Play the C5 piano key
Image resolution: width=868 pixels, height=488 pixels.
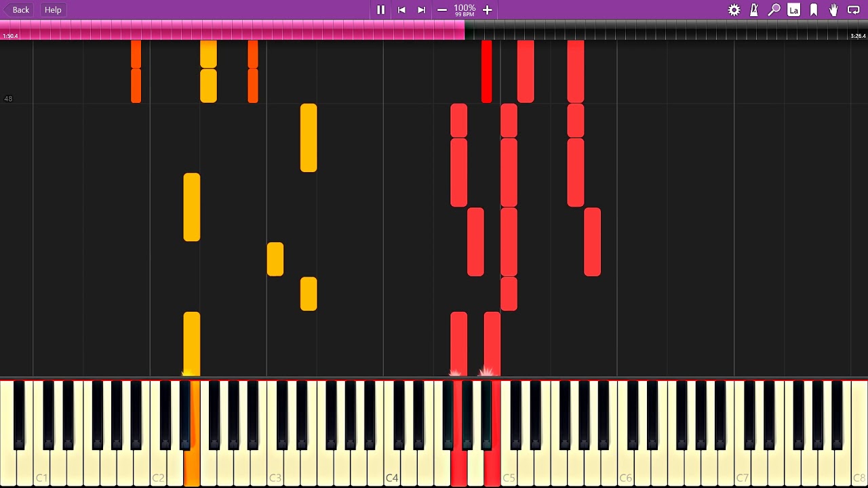coord(509,468)
